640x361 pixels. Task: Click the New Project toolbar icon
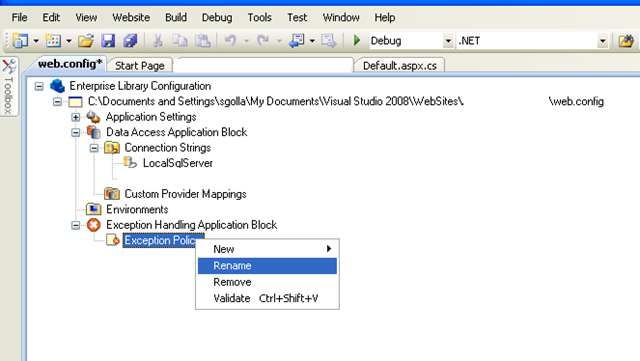[x=20, y=40]
